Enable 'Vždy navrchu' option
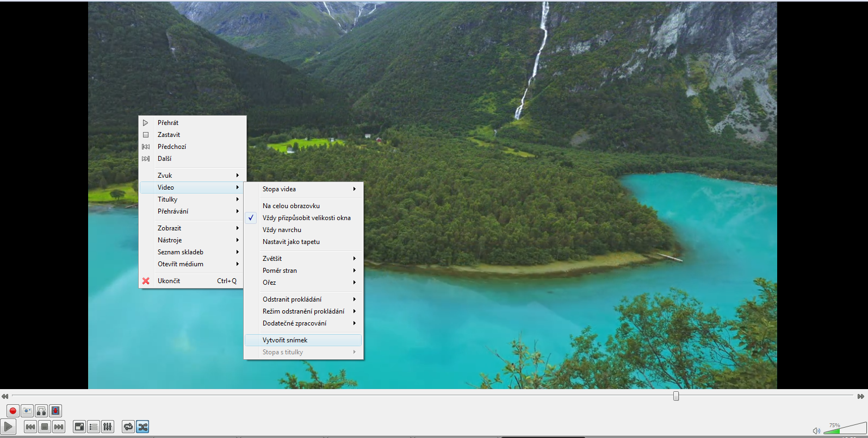The height and width of the screenshot is (438, 868). [x=303, y=230]
